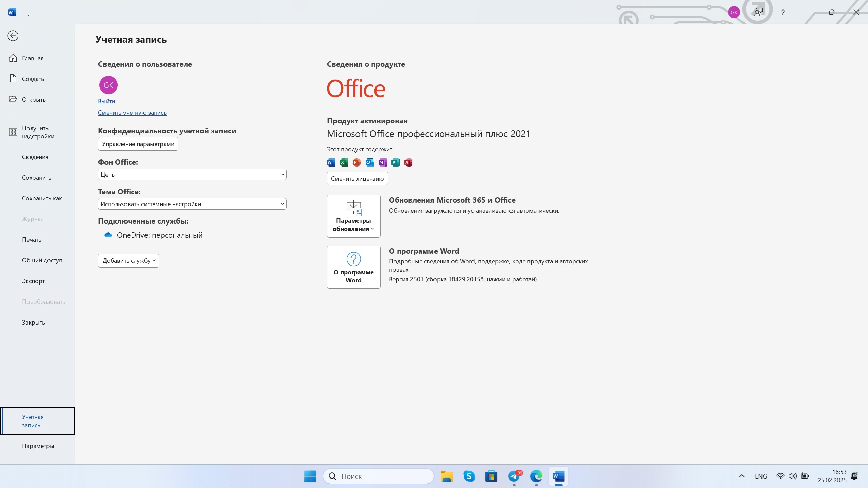Go to Options at the sidebar bottom

(x=38, y=446)
